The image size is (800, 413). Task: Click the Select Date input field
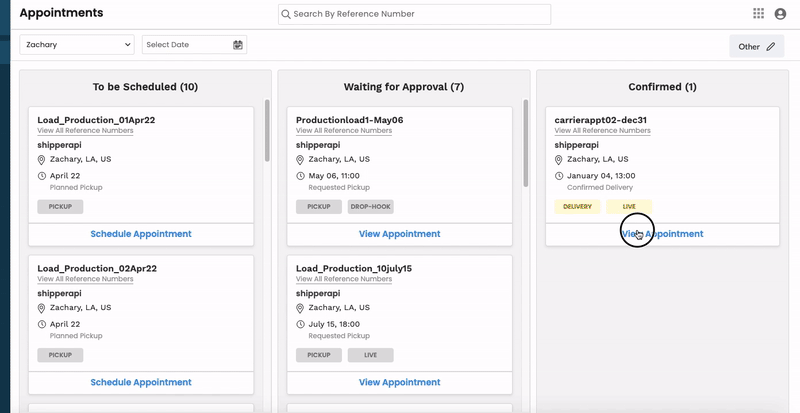[x=187, y=45]
